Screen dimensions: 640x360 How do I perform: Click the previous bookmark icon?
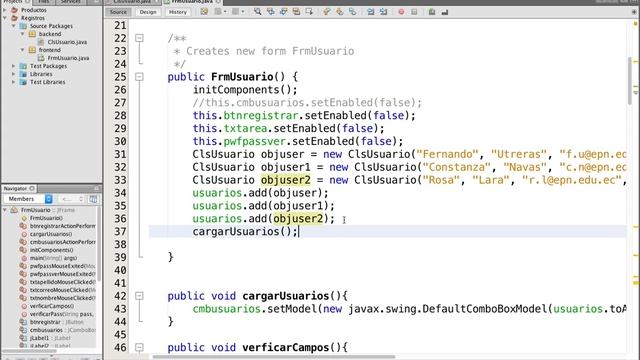point(327,12)
